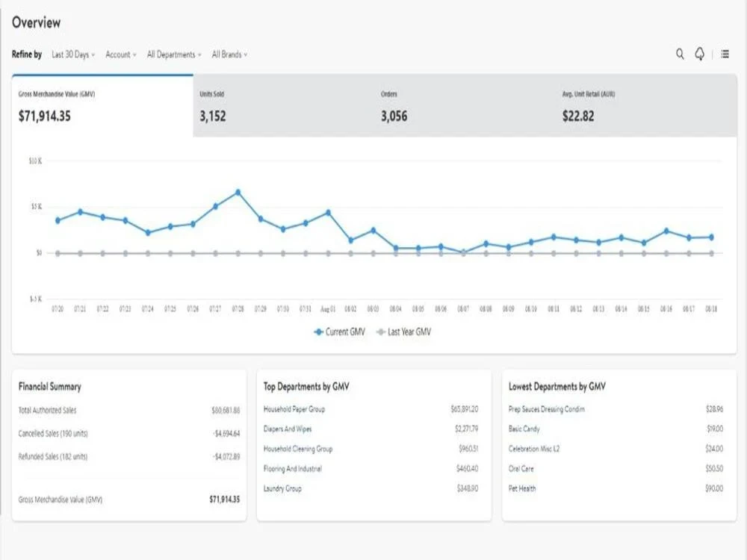Click the $90.00 Pet Health value
Image resolution: width=747 pixels, height=560 pixels.
pyautogui.click(x=714, y=488)
